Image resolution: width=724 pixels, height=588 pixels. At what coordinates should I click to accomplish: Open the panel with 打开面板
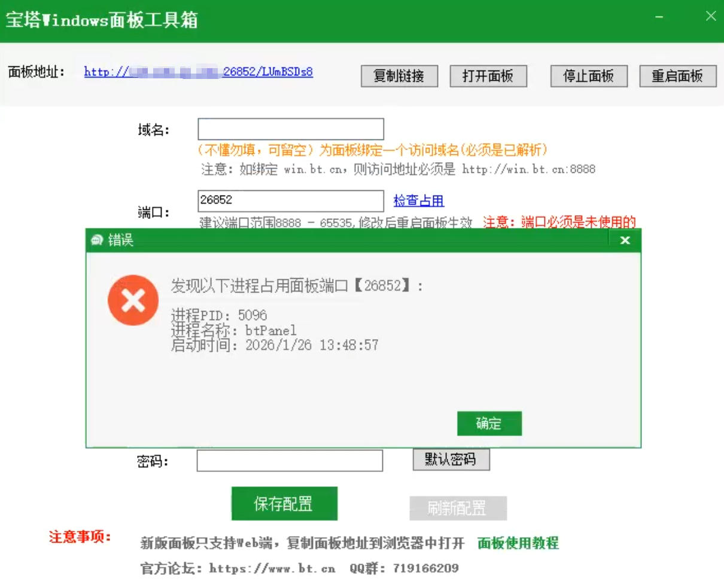pyautogui.click(x=488, y=76)
